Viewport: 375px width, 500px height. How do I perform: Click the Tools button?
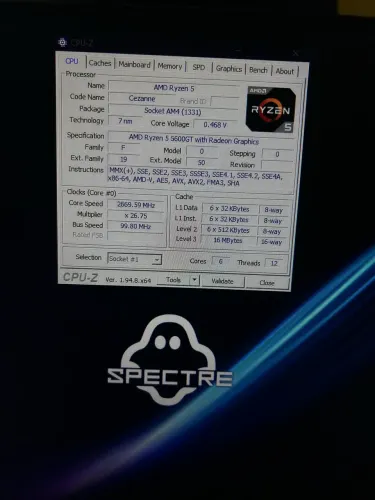coord(173,280)
